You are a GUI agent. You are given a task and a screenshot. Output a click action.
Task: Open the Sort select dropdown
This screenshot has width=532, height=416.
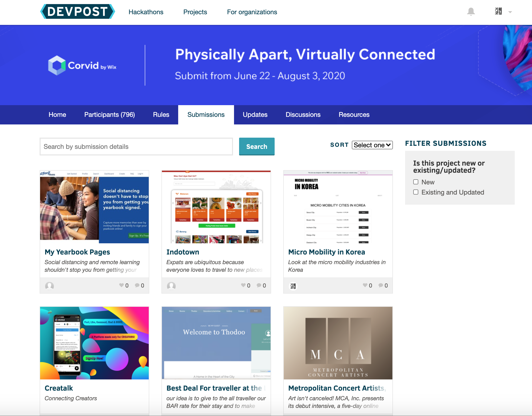(x=372, y=145)
